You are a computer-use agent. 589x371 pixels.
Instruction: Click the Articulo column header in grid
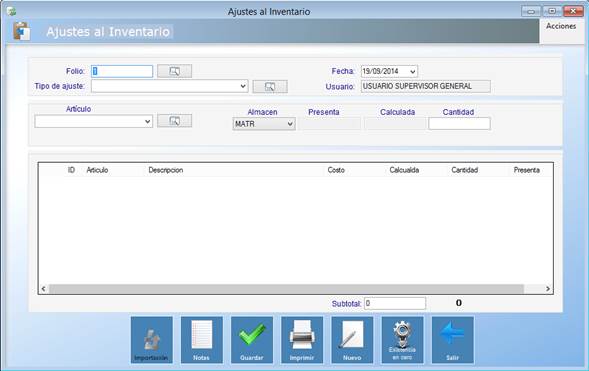click(x=97, y=170)
